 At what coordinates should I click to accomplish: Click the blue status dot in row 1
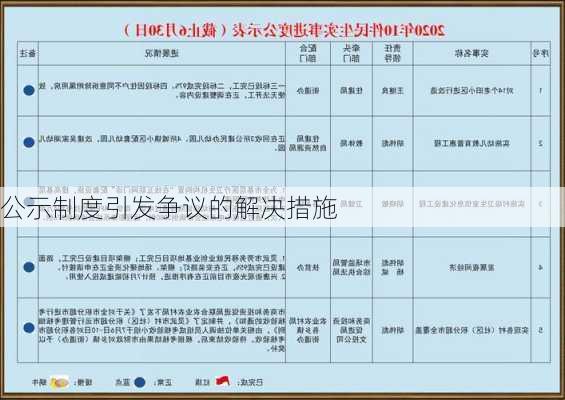pos(29,90)
